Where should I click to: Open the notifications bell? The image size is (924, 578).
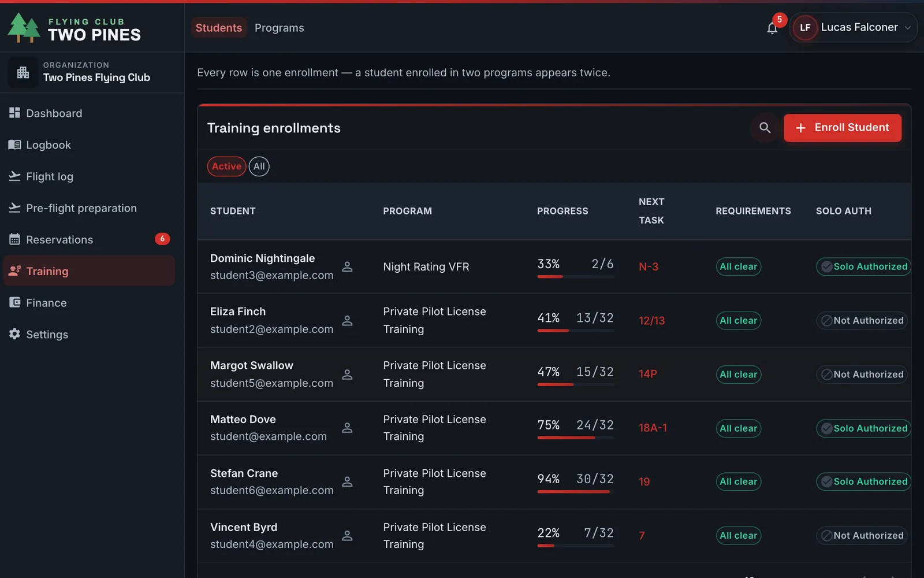click(x=772, y=28)
